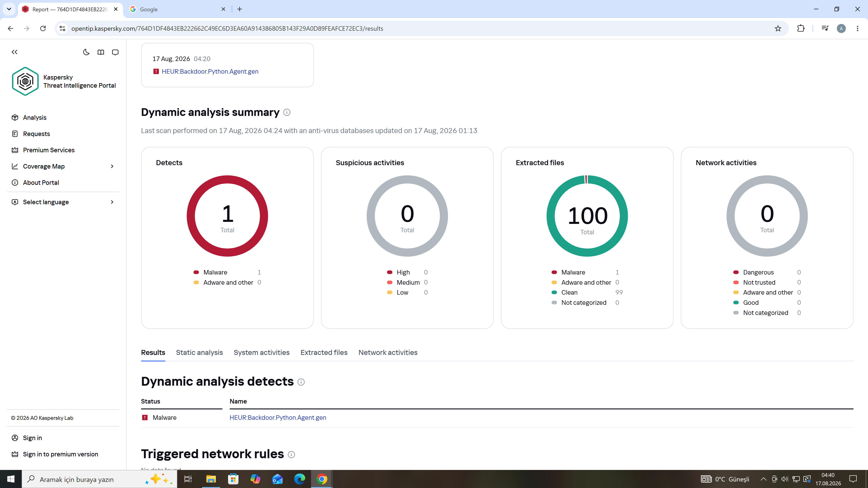Open the Network activities tab
The width and height of the screenshot is (868, 488).
coord(388,352)
